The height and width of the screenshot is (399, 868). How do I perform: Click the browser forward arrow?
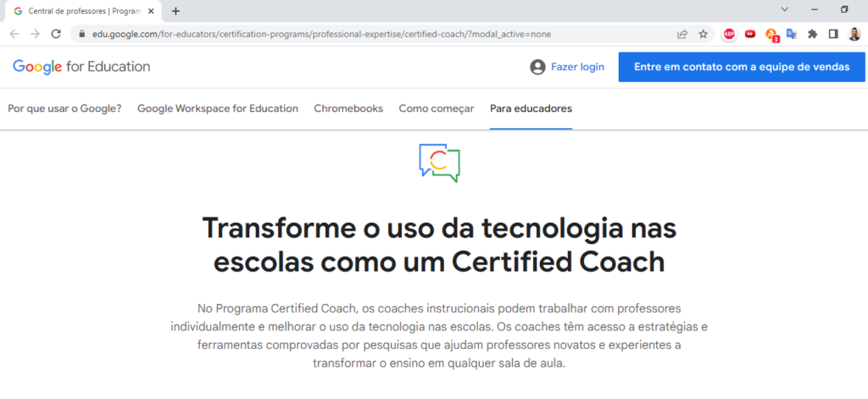(35, 34)
